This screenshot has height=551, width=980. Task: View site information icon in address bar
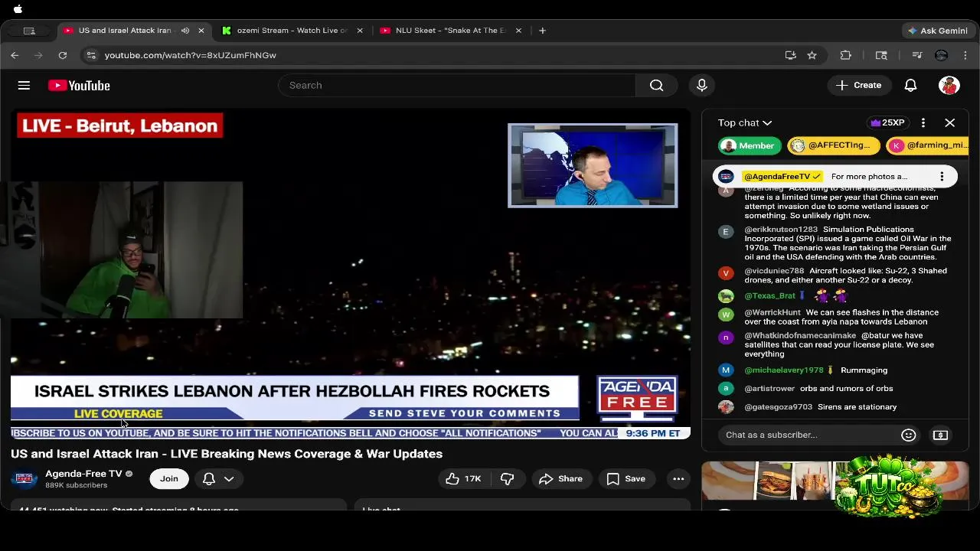(x=91, y=55)
